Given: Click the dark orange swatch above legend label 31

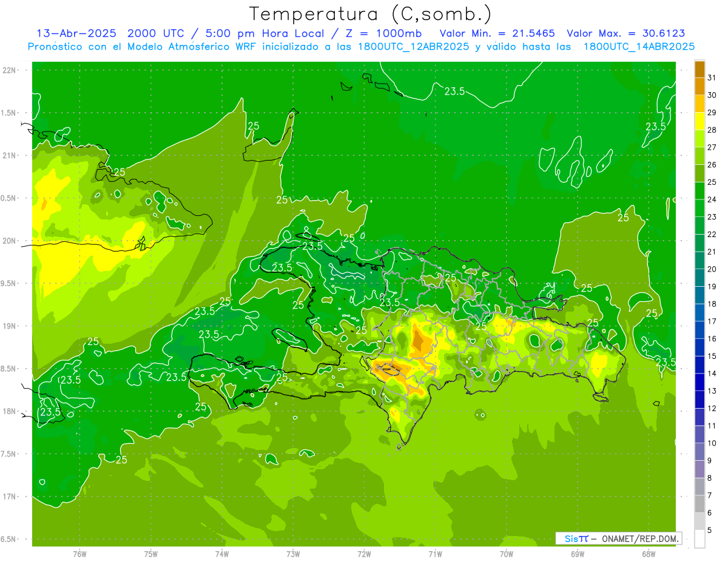Looking at the screenshot, I should (x=699, y=69).
